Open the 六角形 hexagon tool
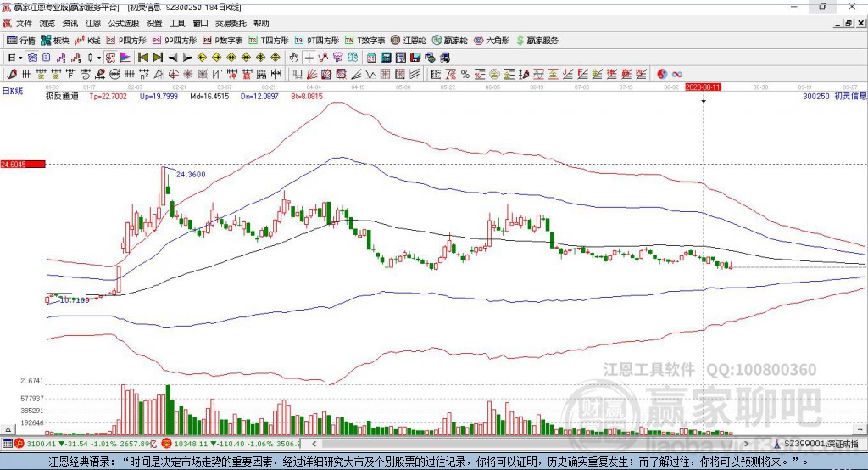Image resolution: width=868 pixels, height=470 pixels. 492,41
